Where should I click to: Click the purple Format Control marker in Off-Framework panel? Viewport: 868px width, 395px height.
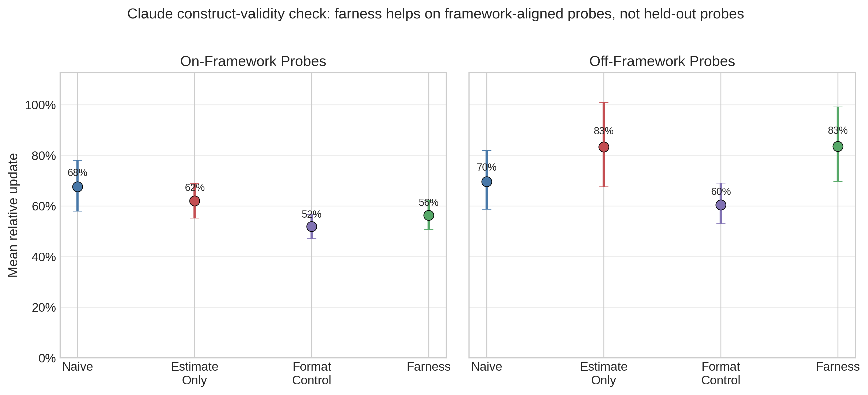coord(721,205)
